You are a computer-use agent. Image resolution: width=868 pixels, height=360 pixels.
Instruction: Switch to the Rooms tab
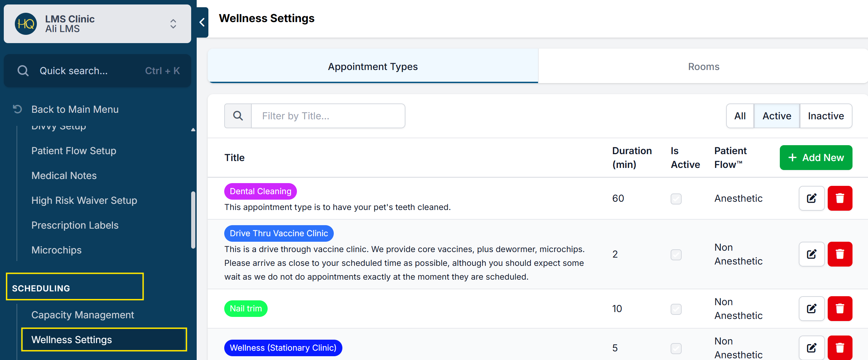703,67
